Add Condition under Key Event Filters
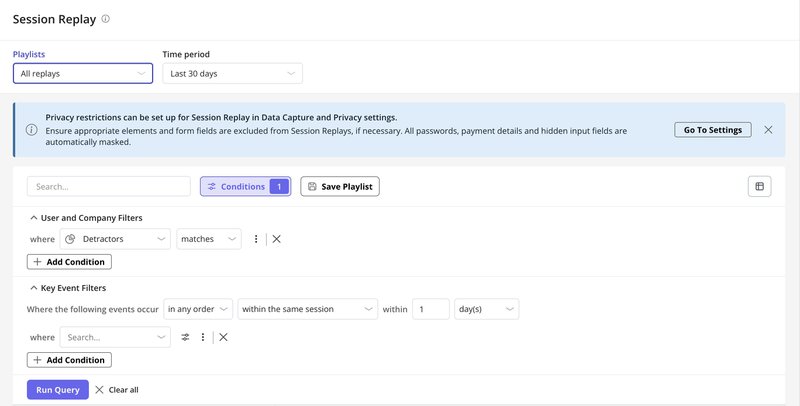800x406 pixels. pos(69,360)
